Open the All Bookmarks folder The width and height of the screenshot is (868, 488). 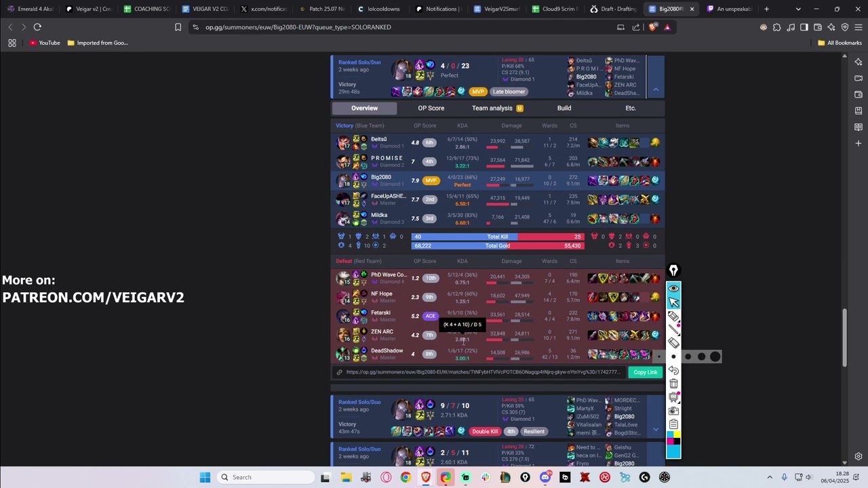pos(840,43)
